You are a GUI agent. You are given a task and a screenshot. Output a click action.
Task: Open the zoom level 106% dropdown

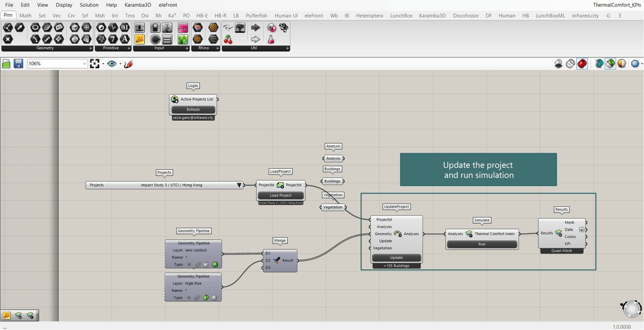pyautogui.click(x=84, y=64)
